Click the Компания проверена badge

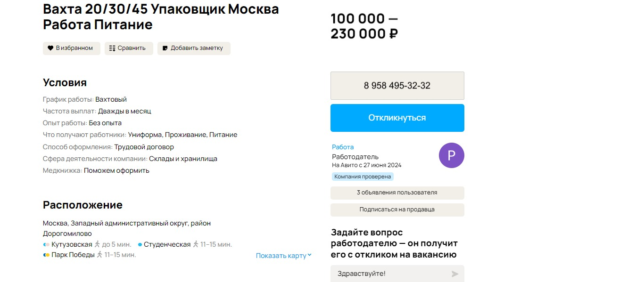click(363, 177)
